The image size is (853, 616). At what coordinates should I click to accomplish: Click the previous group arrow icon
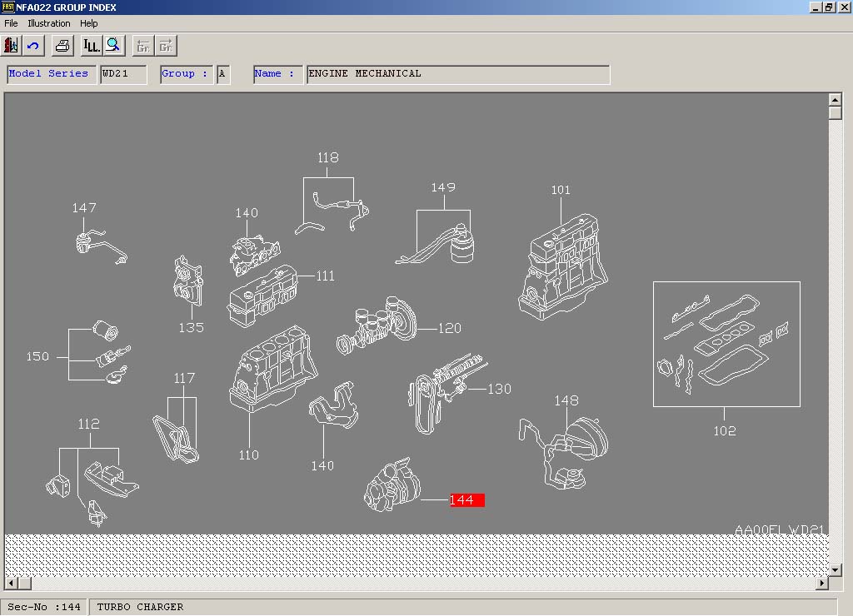[x=143, y=46]
